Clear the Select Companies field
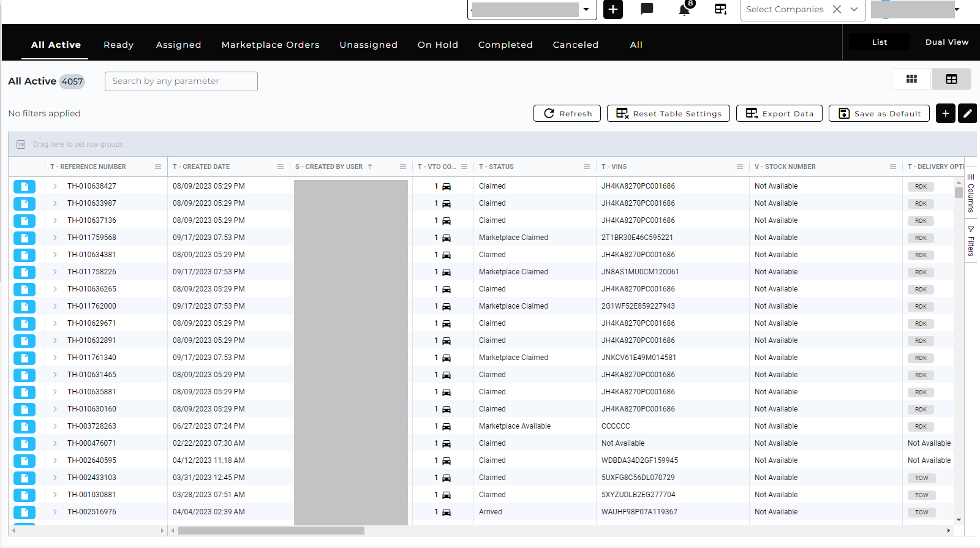980x548 pixels. click(837, 9)
